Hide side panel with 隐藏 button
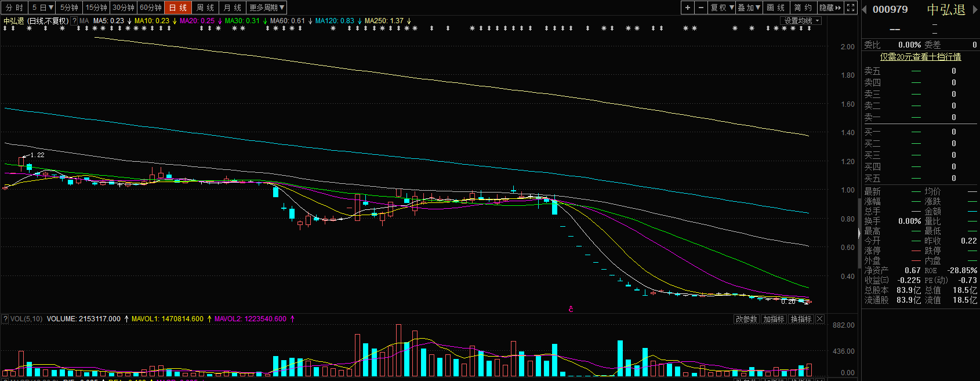Viewport: 980px width, 381px height. click(x=830, y=8)
